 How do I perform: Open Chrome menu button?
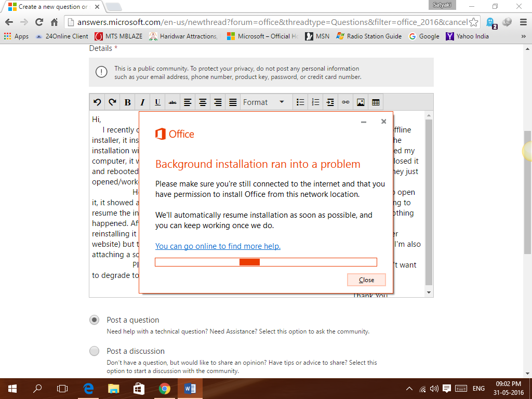[x=523, y=22]
